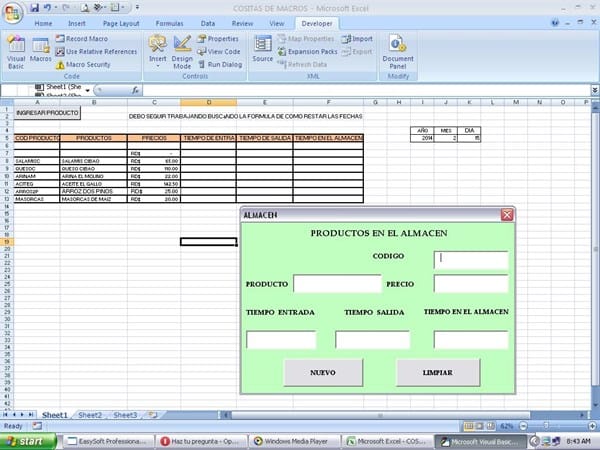The image size is (600, 450).
Task: Open EasySoft Professional taskbar item
Action: click(109, 442)
